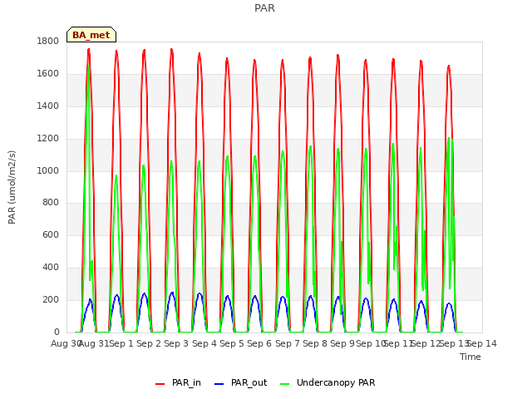Screen dimensions: 532x399
Task: Click the Sep 1 x-axis date label
Action: [x=121, y=343]
